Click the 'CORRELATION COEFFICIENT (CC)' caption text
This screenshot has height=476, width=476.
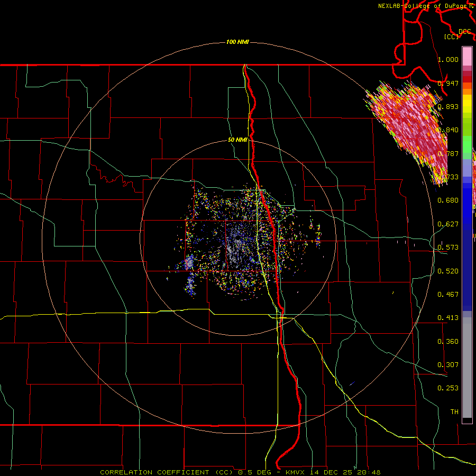[167, 472]
